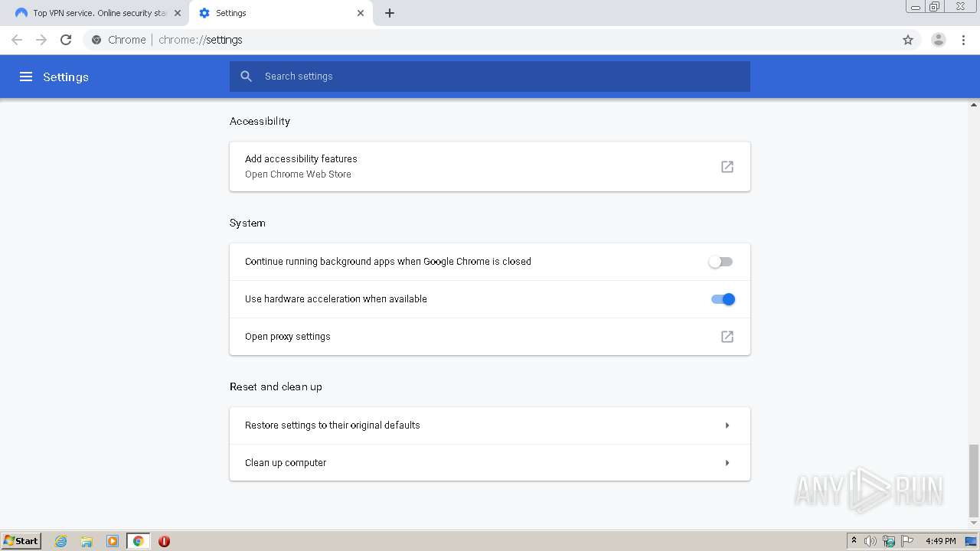This screenshot has width=980, height=551.
Task: Click the Settings title in header
Action: pos(66,77)
